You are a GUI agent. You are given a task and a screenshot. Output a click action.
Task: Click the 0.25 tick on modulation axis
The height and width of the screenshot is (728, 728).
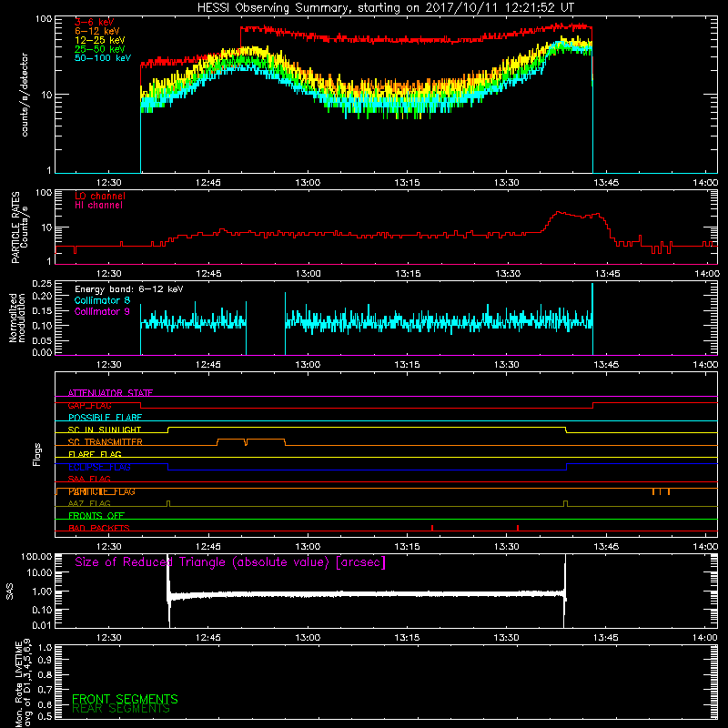42,283
